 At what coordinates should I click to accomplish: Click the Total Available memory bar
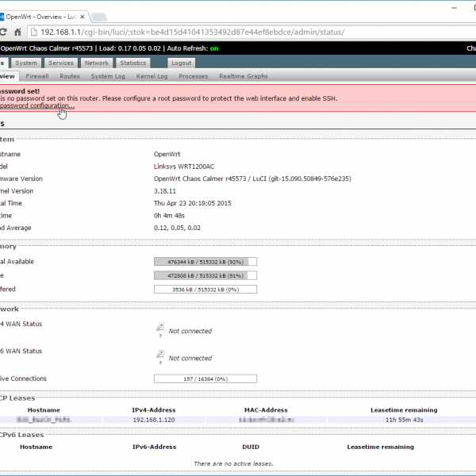[205, 261]
